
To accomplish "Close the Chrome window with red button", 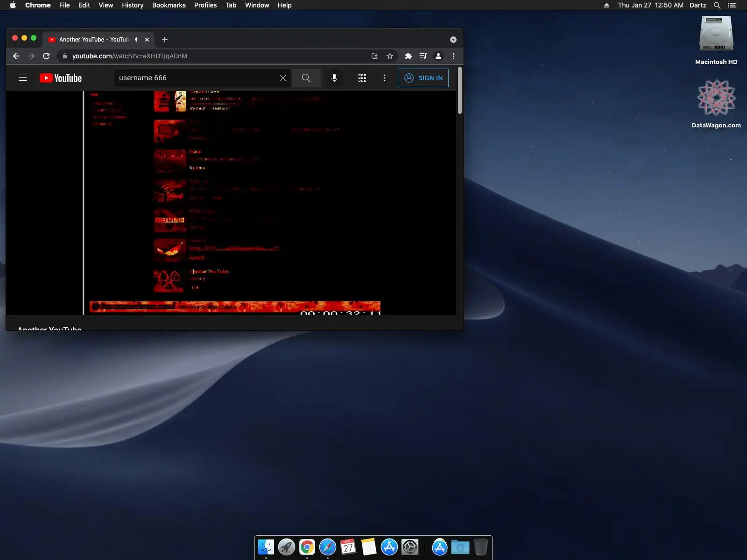I will click(15, 38).
